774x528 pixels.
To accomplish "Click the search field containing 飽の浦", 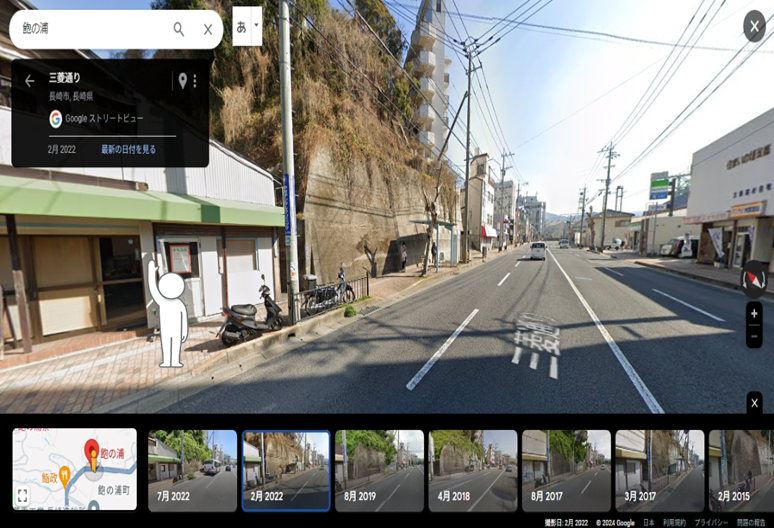I will pos(90,29).
